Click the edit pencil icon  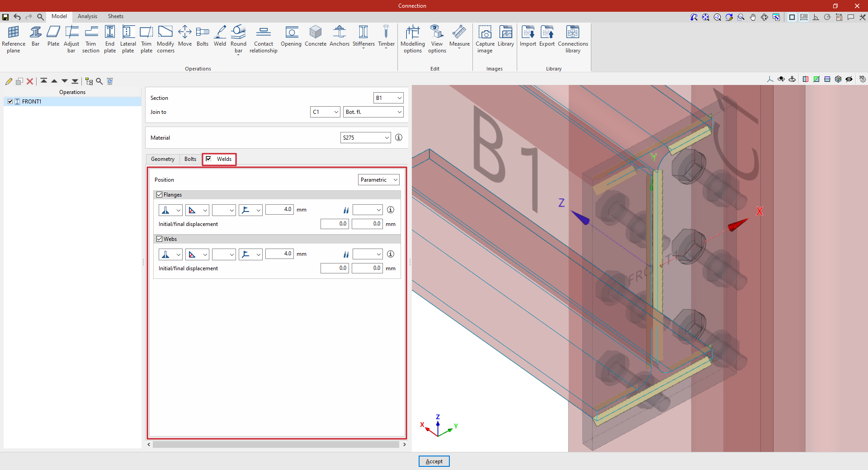[9, 81]
